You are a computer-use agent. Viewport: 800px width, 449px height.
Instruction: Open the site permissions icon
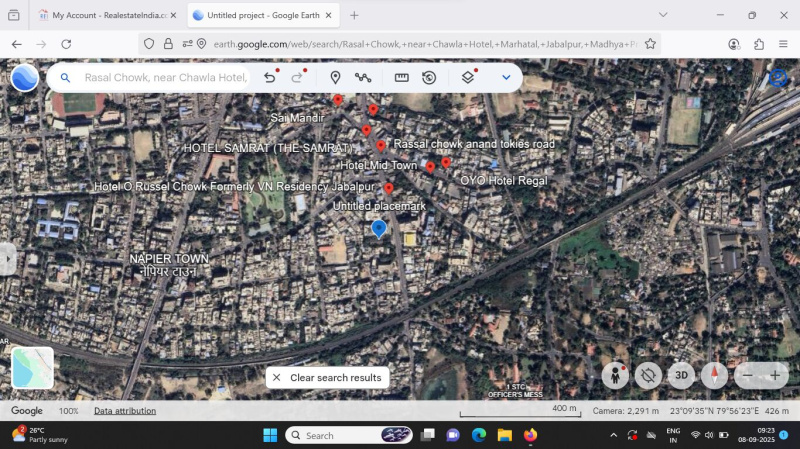tap(187, 44)
